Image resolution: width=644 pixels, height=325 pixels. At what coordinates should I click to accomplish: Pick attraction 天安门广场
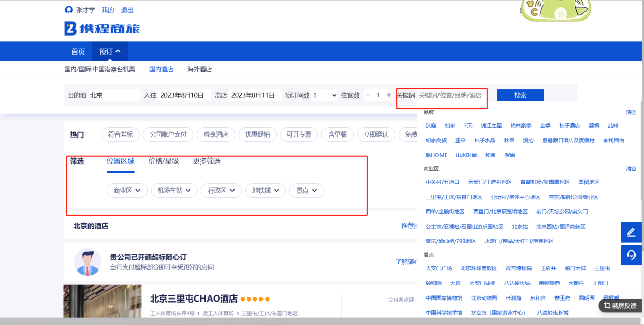tap(438, 268)
